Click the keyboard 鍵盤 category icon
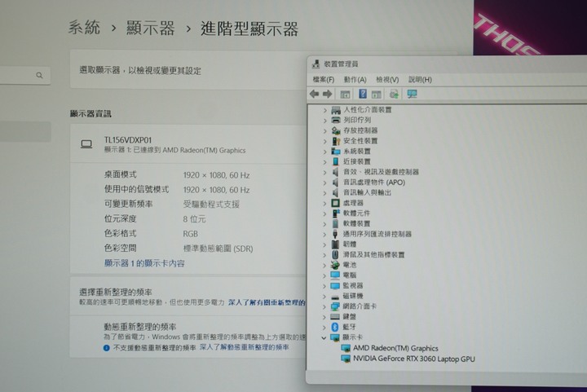Viewport: 587px width, 392px height. point(335,316)
